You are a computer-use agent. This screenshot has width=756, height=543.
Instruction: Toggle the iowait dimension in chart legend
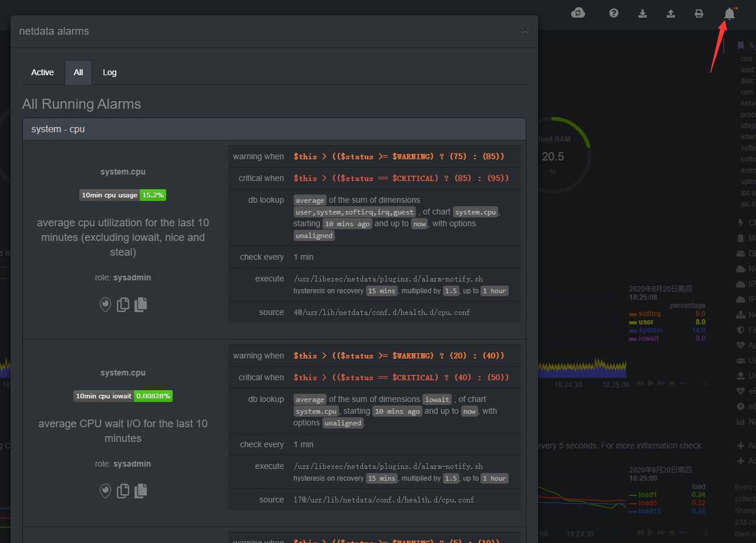pyautogui.click(x=649, y=338)
